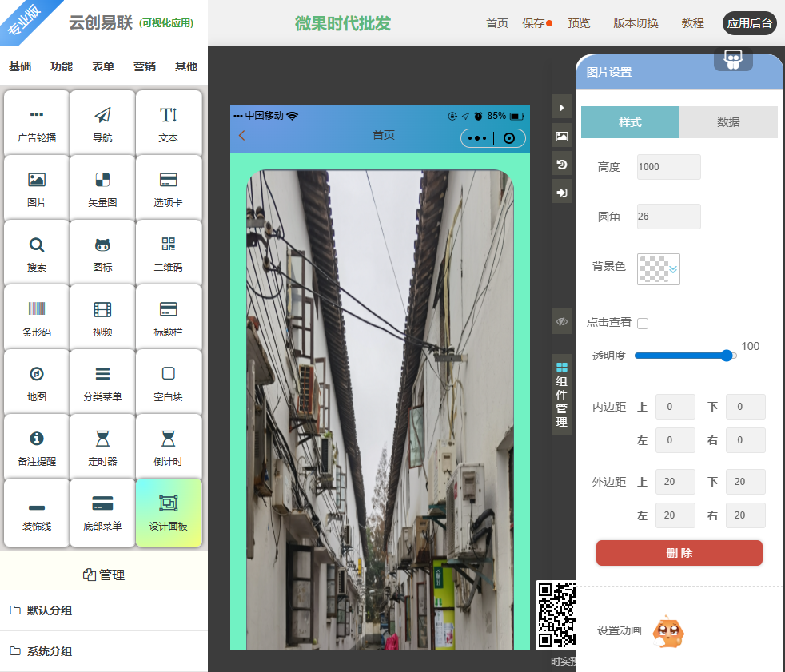Choose the 条形码 barcode component

click(37, 317)
